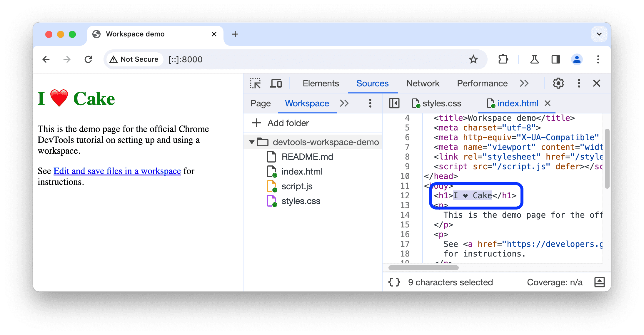Click the inspect element picker icon

[256, 83]
